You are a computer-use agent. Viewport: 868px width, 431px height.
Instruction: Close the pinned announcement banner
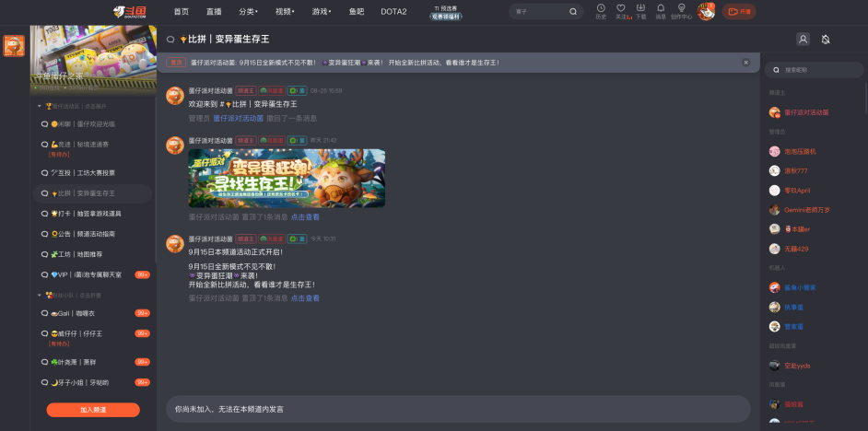pos(745,63)
